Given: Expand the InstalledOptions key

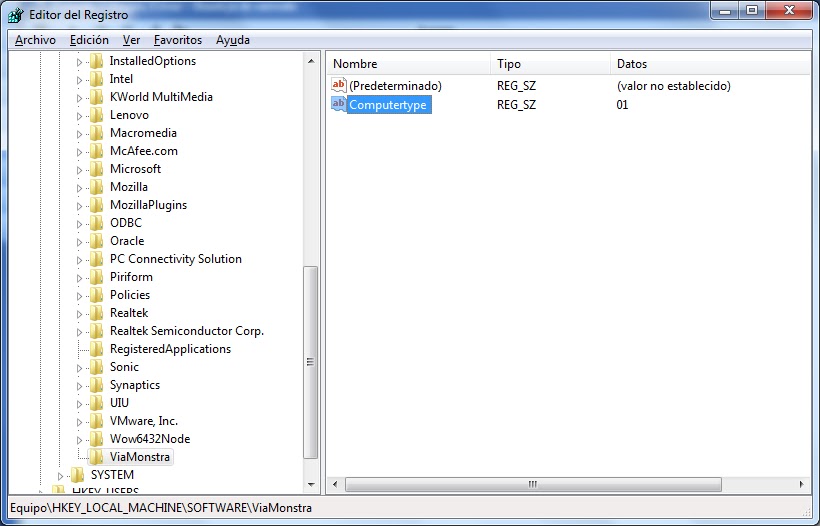Looking at the screenshot, I should click(x=79, y=62).
